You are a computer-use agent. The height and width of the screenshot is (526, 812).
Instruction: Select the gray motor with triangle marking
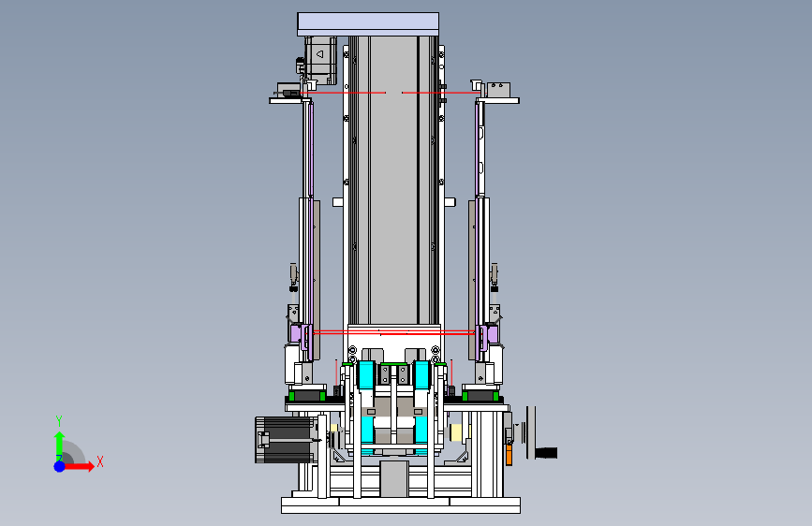click(x=321, y=59)
